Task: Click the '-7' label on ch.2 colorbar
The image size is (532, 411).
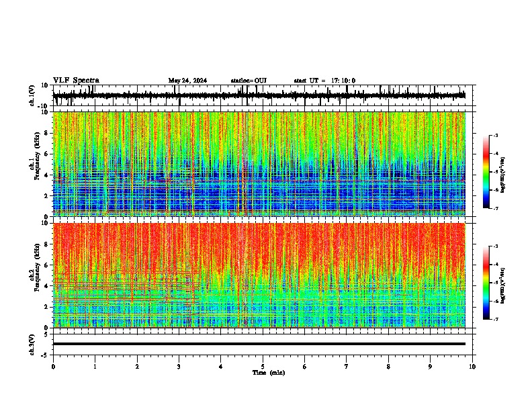Action: 495,320
